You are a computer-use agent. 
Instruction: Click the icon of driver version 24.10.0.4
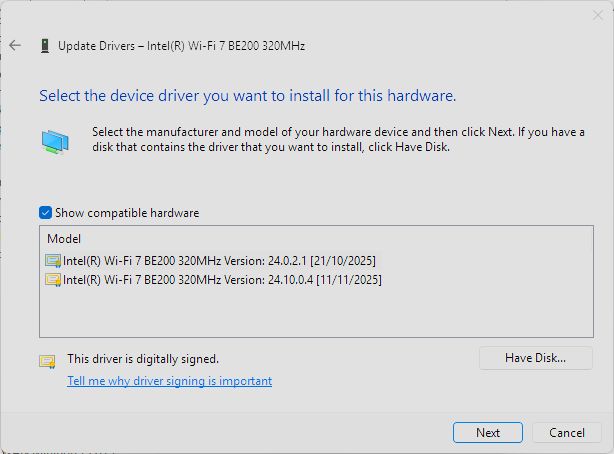click(53, 280)
